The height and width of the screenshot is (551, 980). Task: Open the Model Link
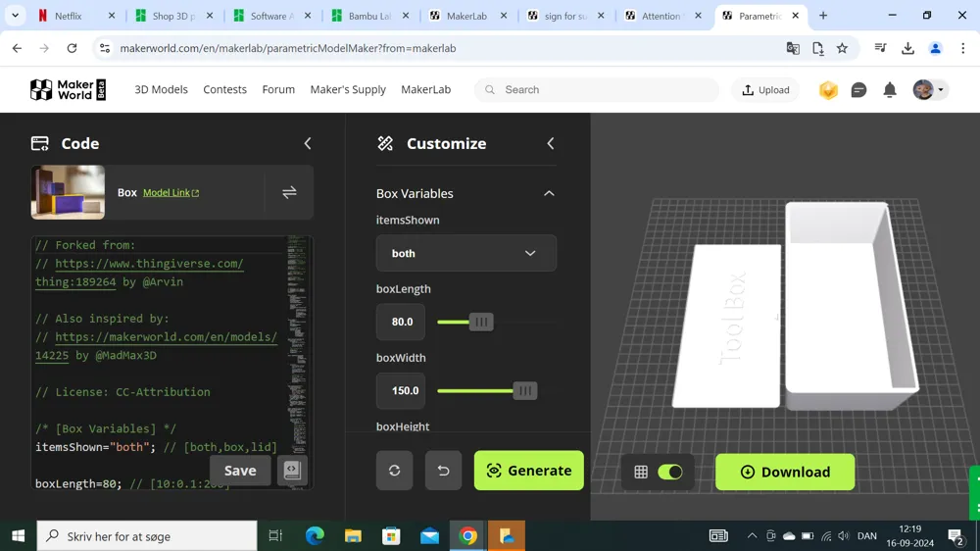171,192
